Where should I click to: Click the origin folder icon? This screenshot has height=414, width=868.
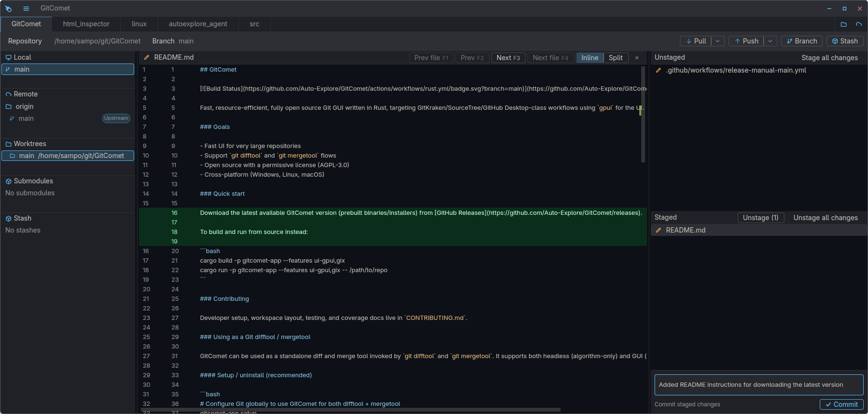(x=9, y=106)
